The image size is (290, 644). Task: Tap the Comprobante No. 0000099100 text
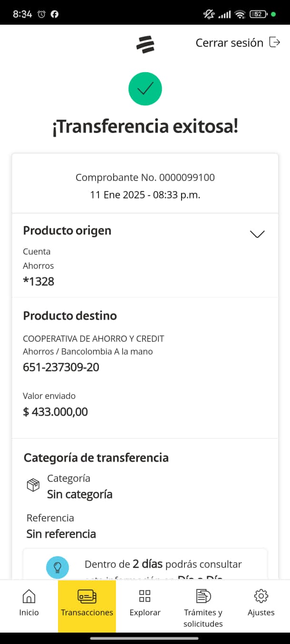145,178
